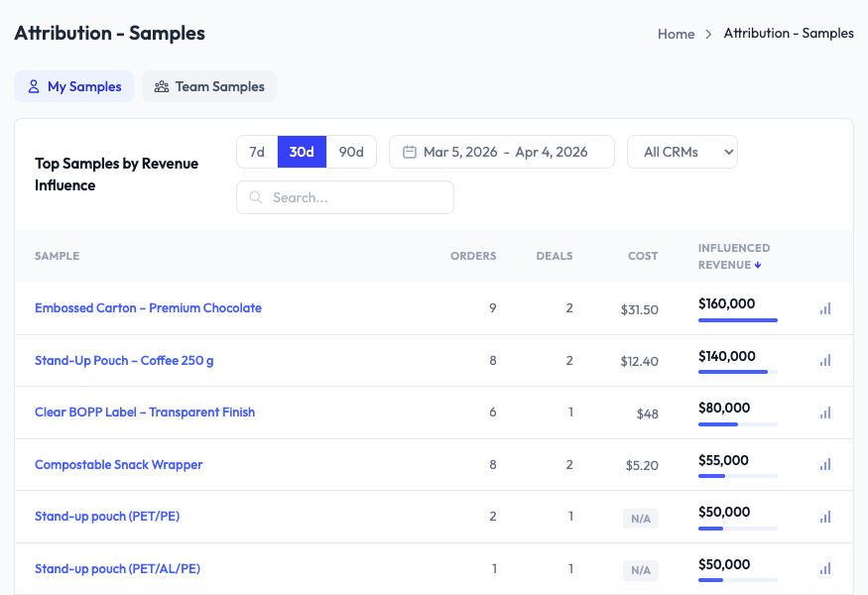Open the All CRMs dropdown

tap(682, 152)
